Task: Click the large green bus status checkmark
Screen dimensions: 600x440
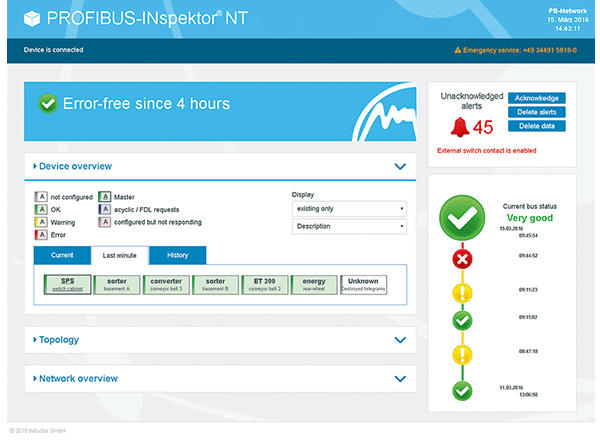Action: tap(462, 218)
